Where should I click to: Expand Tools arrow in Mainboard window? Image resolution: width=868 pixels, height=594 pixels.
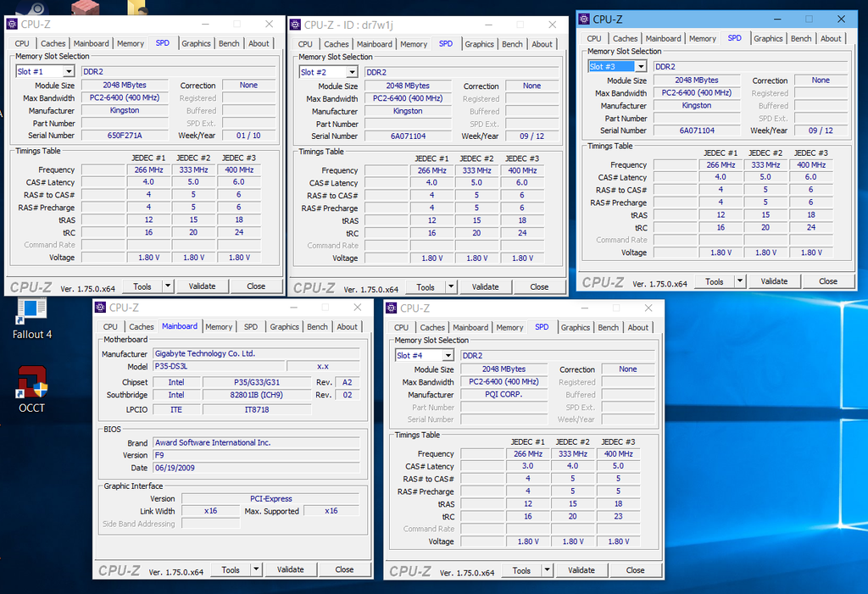click(256, 569)
